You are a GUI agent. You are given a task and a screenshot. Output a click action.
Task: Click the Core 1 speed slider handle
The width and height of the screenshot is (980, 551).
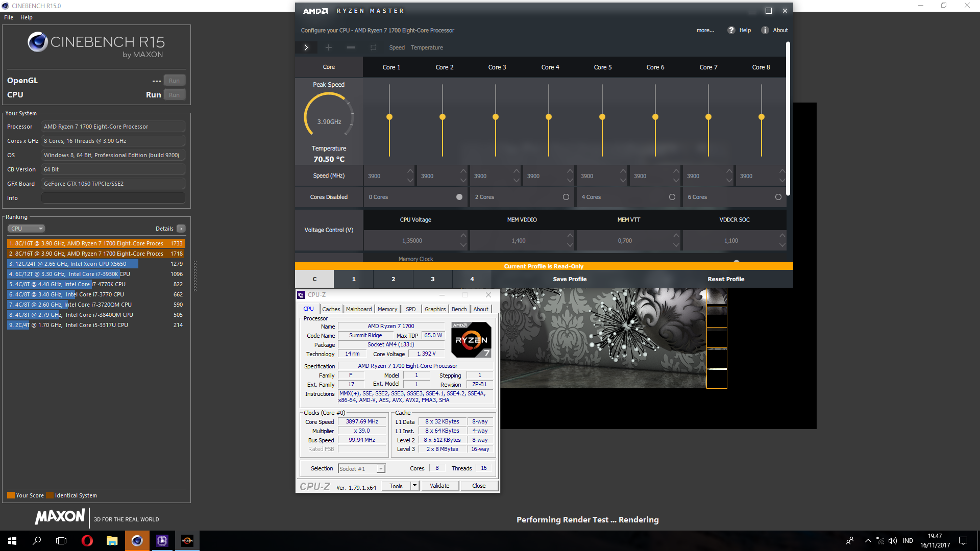(389, 117)
